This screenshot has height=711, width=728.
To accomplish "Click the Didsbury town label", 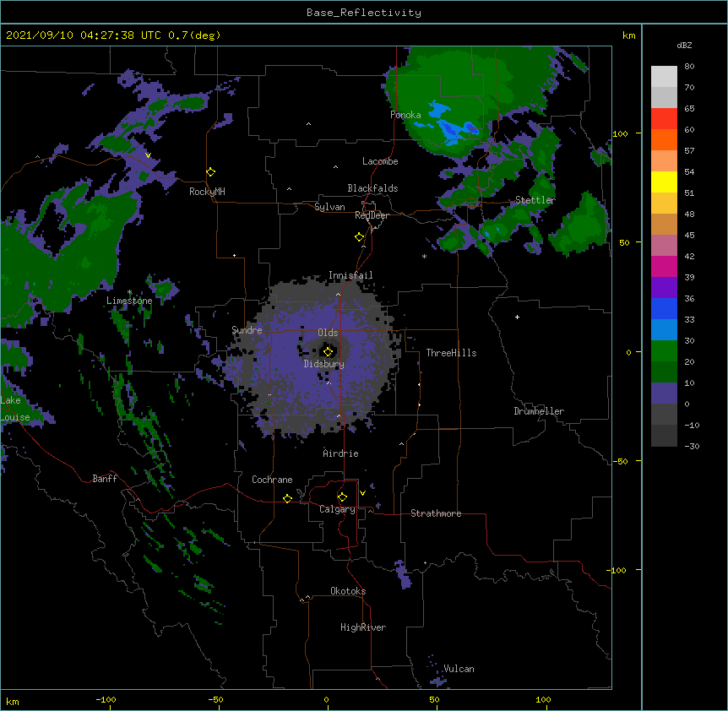I will (324, 364).
